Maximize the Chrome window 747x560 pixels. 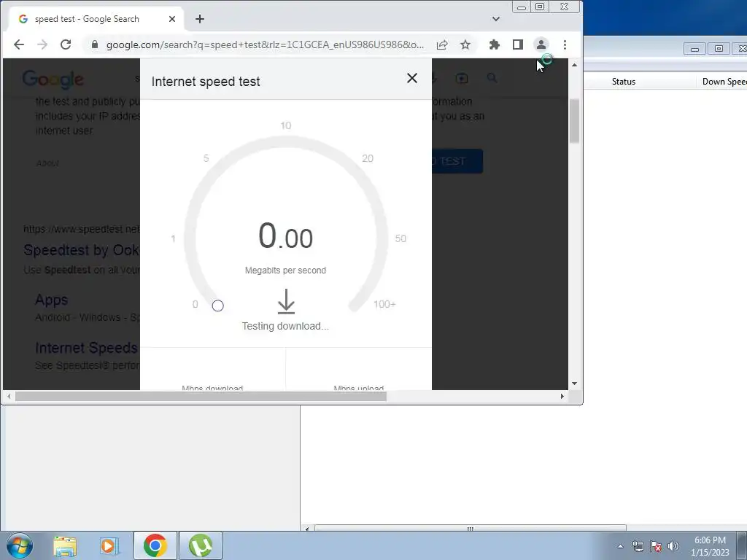pos(540,7)
